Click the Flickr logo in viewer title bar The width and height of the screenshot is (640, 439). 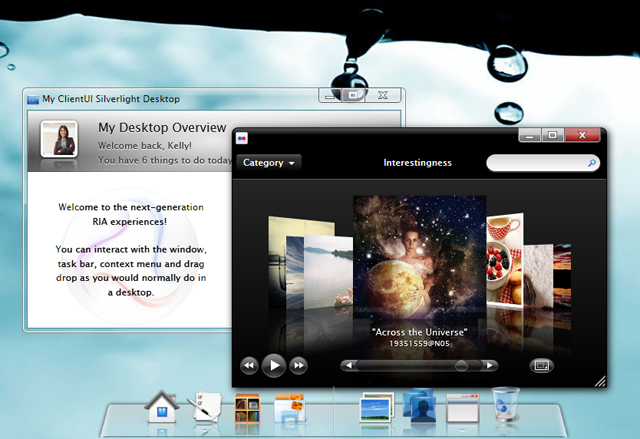point(242,138)
